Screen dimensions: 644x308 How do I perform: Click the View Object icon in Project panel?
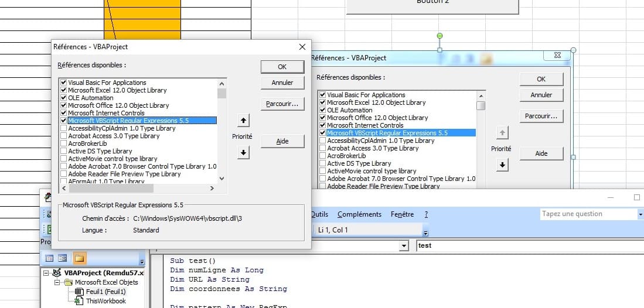pyautogui.click(x=63, y=258)
